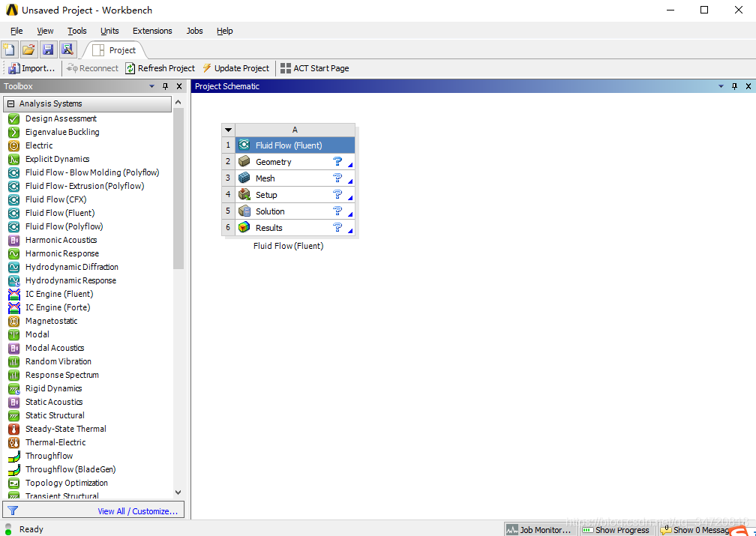Open the Help menu
This screenshot has height=536, width=756.
click(x=225, y=31)
